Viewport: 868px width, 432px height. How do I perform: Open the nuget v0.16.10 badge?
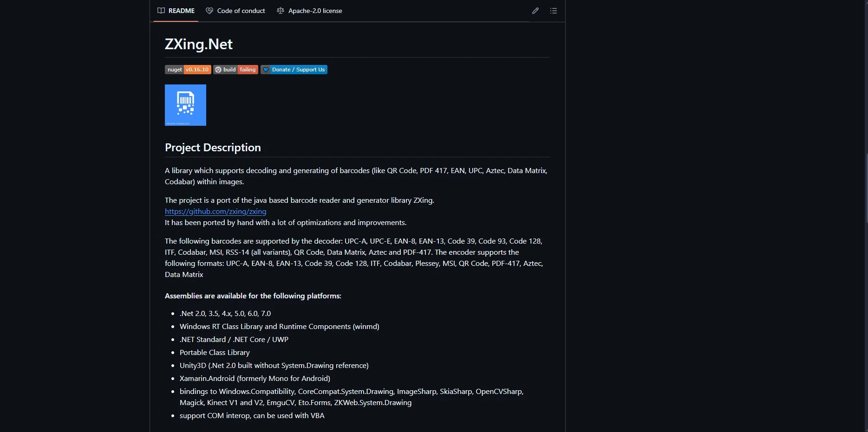[188, 70]
